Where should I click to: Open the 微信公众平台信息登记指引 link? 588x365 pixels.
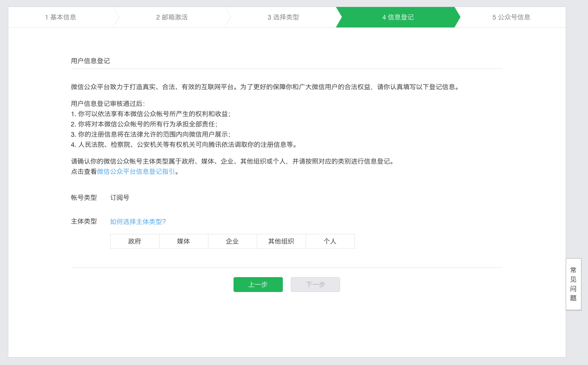tap(136, 172)
